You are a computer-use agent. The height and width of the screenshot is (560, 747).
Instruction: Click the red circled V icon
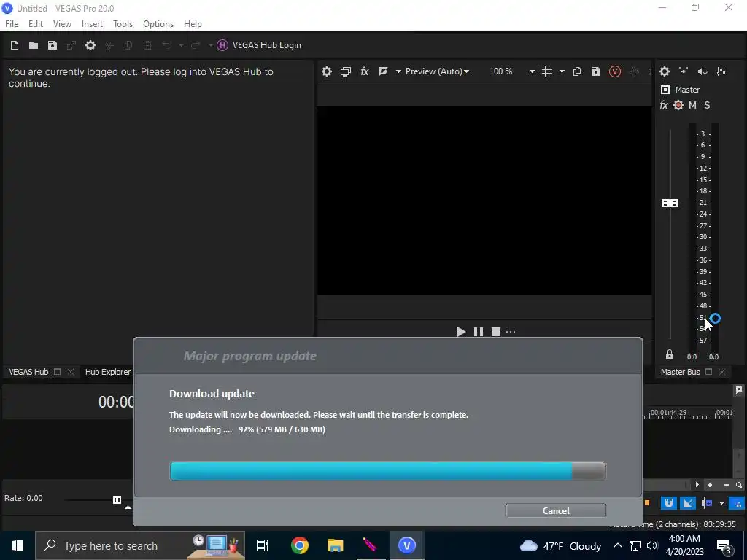(x=614, y=71)
